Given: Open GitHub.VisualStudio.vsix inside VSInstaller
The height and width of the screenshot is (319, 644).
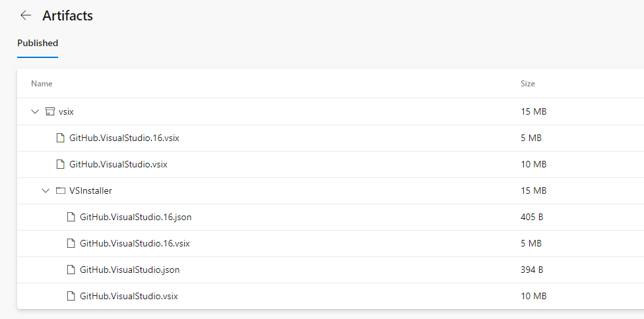Looking at the screenshot, I should 129,296.
